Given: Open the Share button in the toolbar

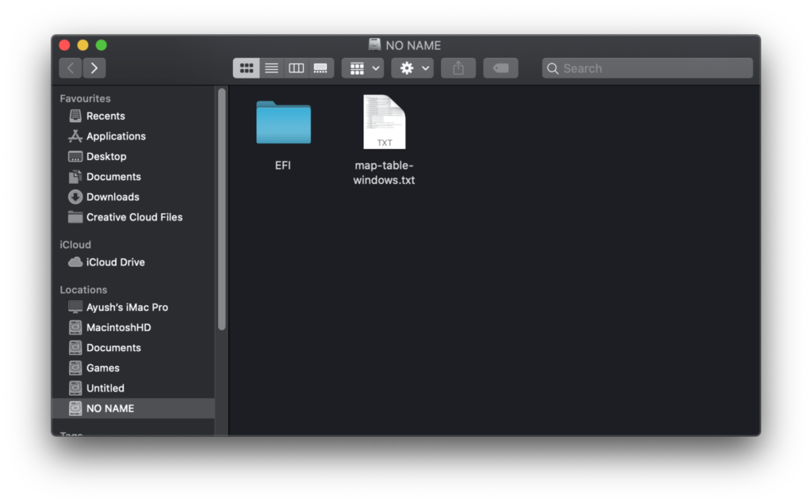Looking at the screenshot, I should click(458, 67).
